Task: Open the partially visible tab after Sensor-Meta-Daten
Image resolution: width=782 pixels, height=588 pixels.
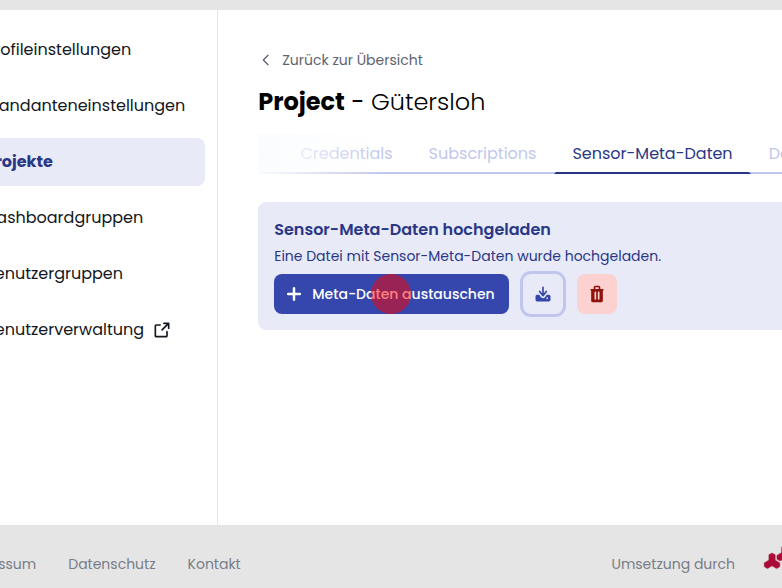Action: pos(774,154)
